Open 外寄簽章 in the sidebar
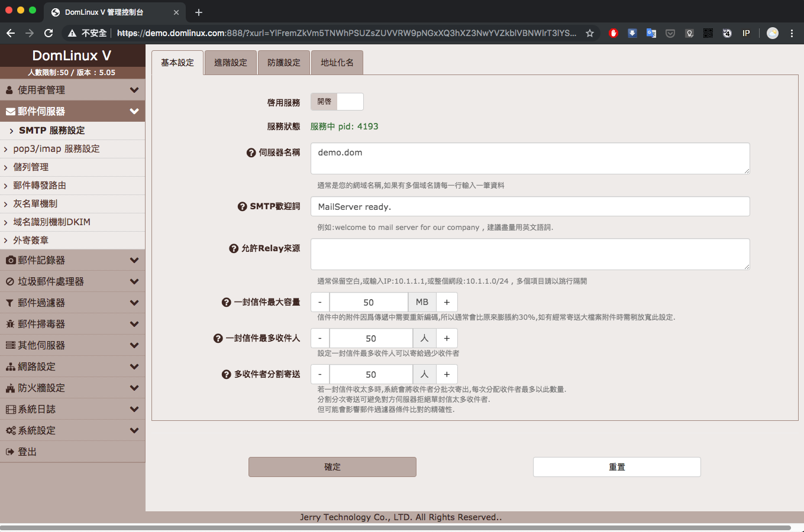Image resolution: width=804 pixels, height=532 pixels. 72,241
